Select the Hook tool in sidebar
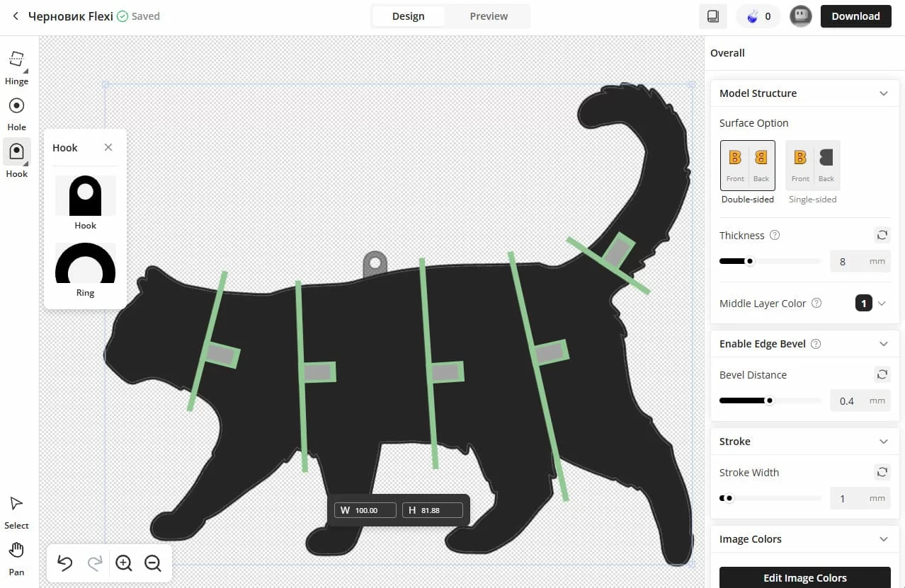Image resolution: width=905 pixels, height=588 pixels. [x=16, y=158]
